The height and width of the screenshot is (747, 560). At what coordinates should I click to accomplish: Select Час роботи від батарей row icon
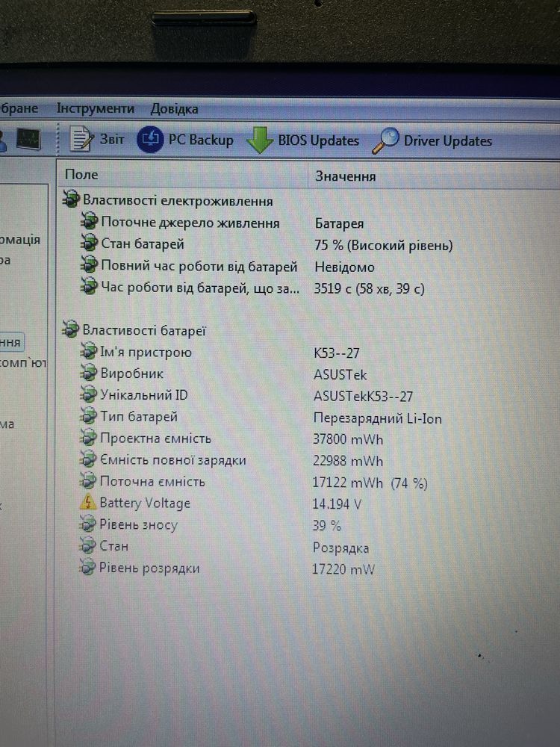click(x=89, y=285)
